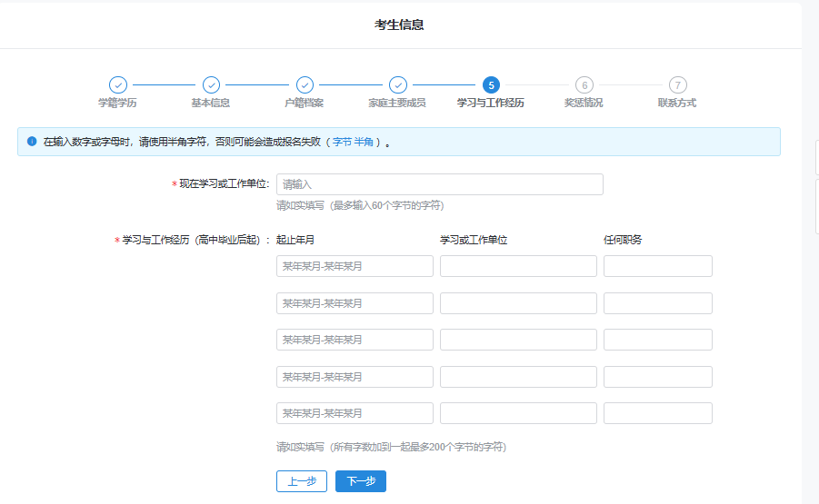Click third row 起止年月 date field
This screenshot has height=504, width=819.
pos(355,340)
